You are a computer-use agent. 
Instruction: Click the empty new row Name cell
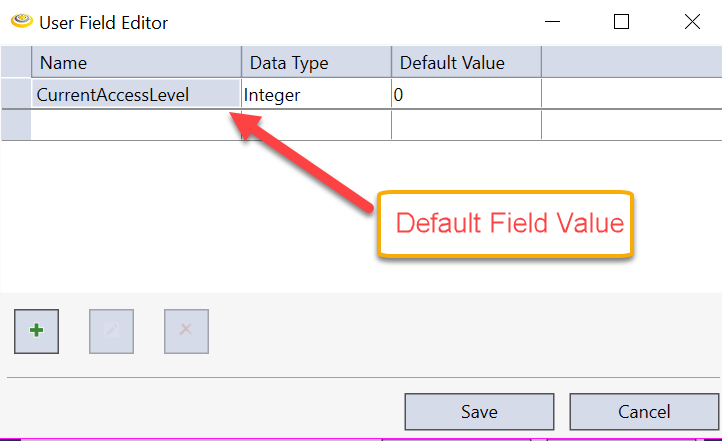click(136, 125)
